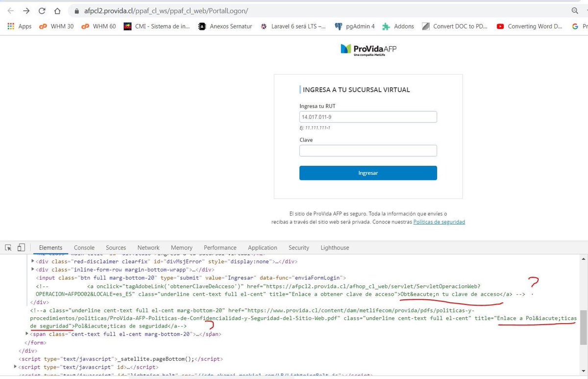Click the Ej: 11.111.111-1 hint text
588x379 pixels.
(x=315, y=127)
